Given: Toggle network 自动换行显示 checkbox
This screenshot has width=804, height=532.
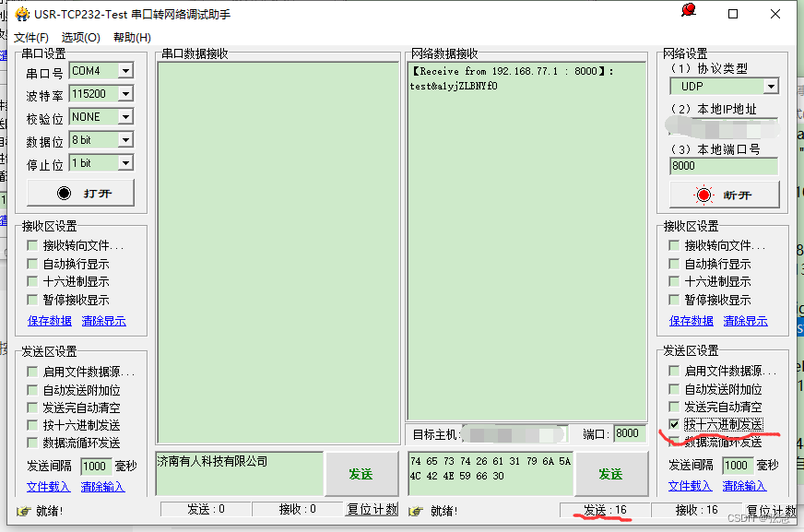Looking at the screenshot, I should pyautogui.click(x=674, y=264).
